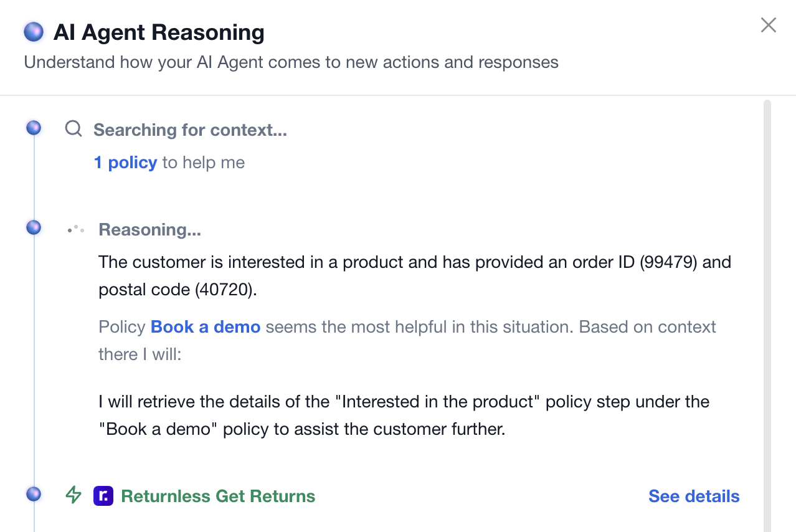Image resolution: width=796 pixels, height=532 pixels.
Task: Open the "Book a demo" policy link
Action: tap(206, 327)
